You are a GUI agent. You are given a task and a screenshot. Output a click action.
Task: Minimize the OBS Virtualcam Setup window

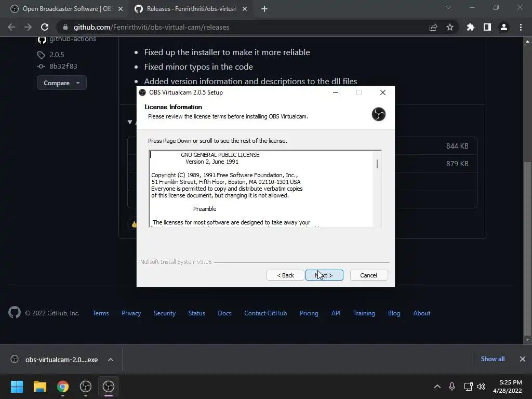coord(336,92)
